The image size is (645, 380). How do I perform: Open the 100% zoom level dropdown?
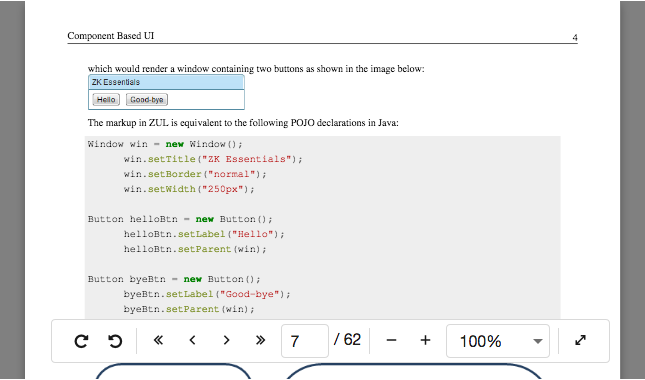tap(498, 341)
